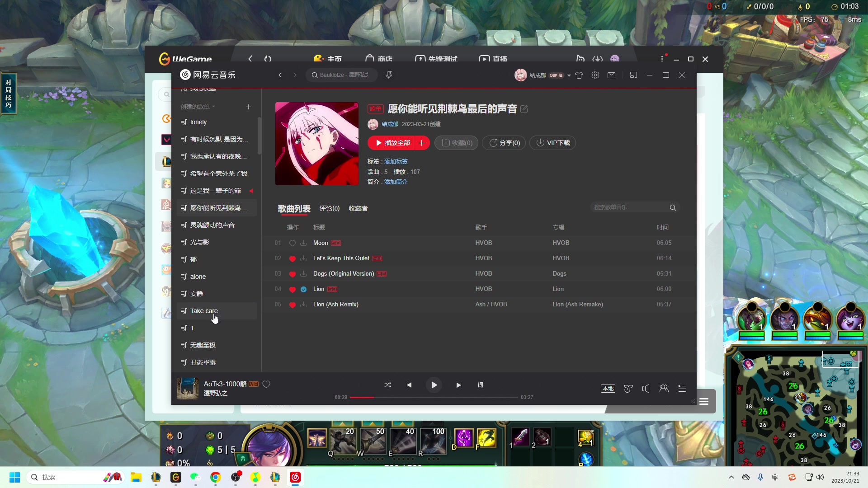Open listen together icon

coord(664,389)
